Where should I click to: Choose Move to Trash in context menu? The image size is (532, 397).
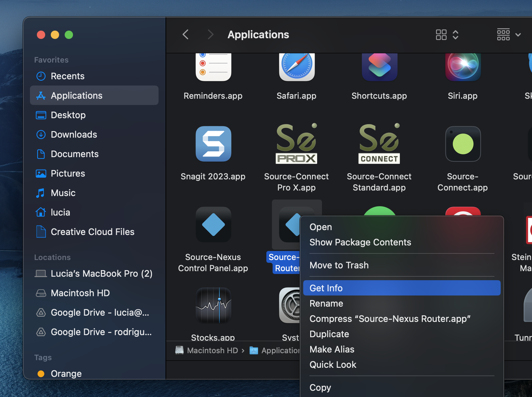(339, 265)
